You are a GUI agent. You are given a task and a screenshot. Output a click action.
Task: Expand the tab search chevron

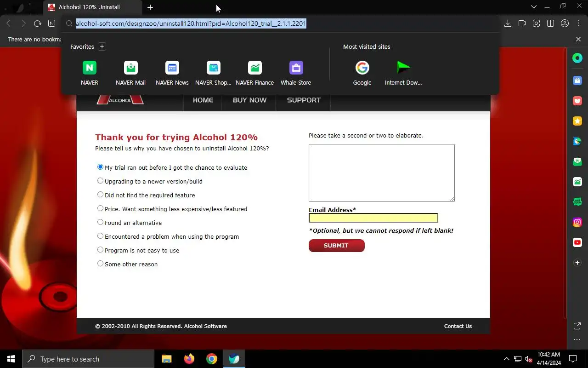533,7
